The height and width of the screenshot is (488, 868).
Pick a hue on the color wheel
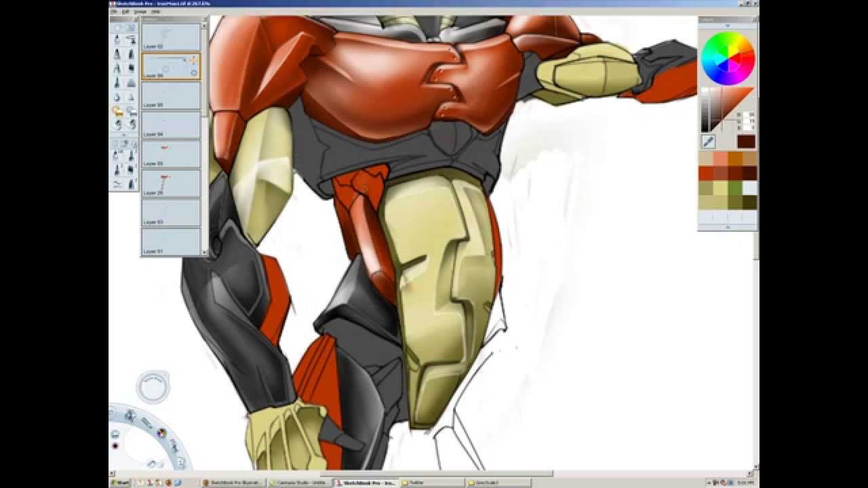[x=728, y=58]
